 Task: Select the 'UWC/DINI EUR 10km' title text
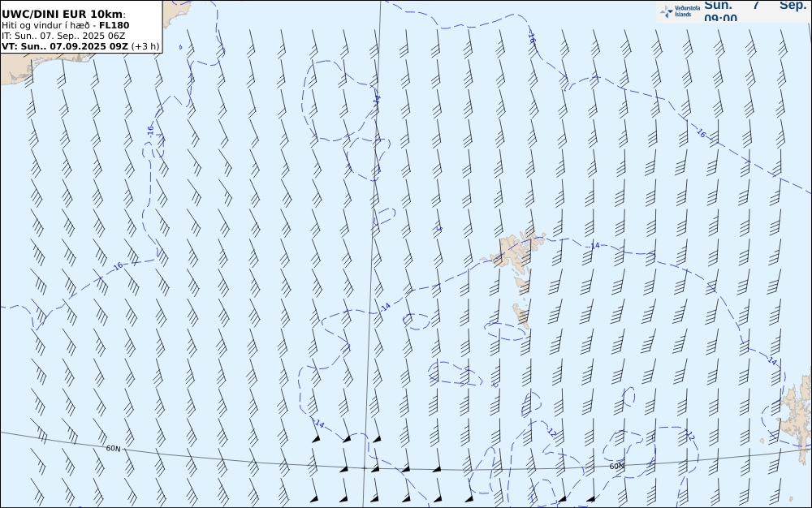(x=63, y=14)
